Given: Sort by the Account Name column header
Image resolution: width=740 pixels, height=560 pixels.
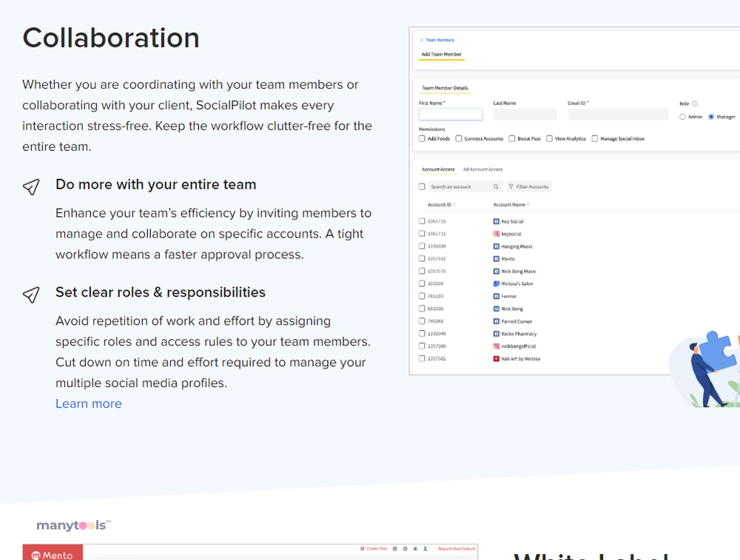Looking at the screenshot, I should click(511, 205).
